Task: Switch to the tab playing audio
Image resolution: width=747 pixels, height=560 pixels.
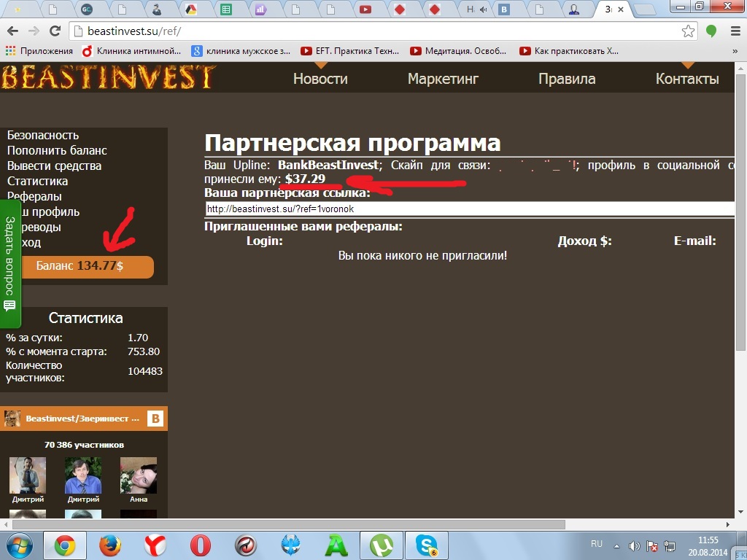Action: pyautogui.click(x=476, y=9)
